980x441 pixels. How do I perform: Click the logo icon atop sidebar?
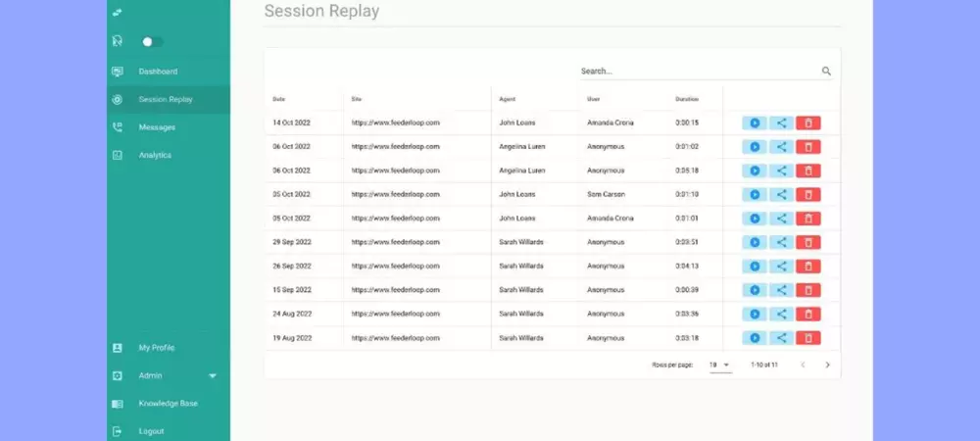pyautogui.click(x=117, y=13)
